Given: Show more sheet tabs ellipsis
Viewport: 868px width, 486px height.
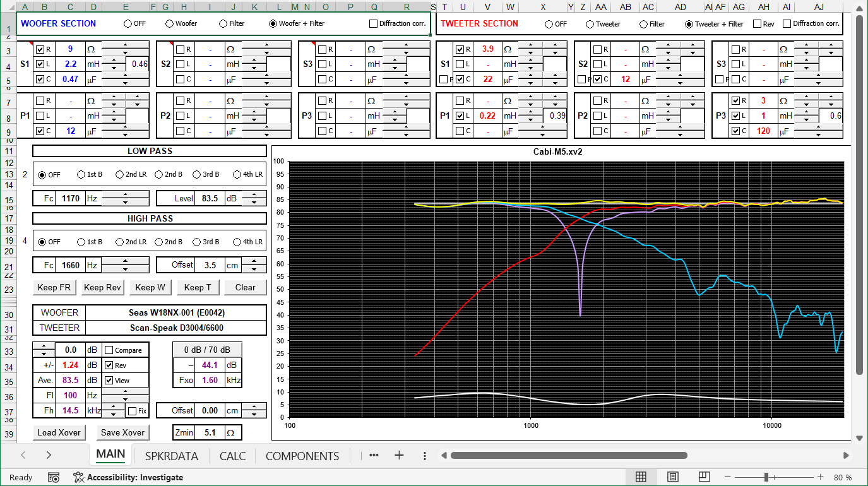Looking at the screenshot, I should [x=374, y=455].
